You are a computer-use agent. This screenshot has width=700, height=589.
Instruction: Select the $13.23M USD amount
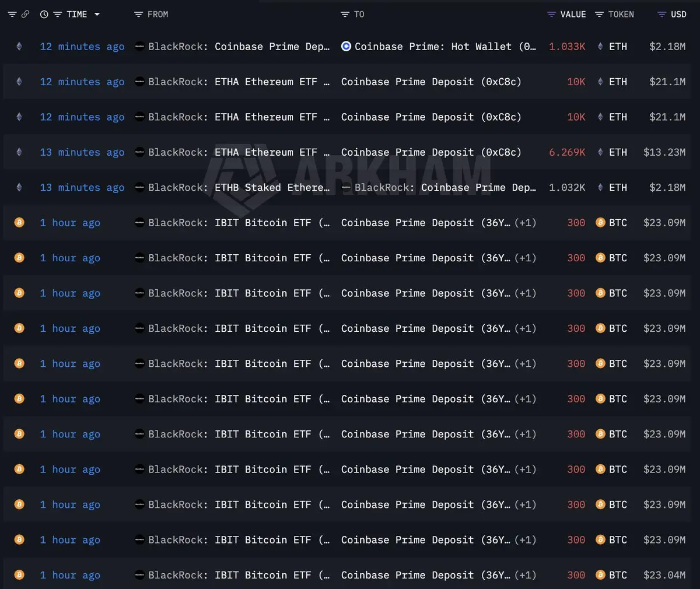[664, 152]
